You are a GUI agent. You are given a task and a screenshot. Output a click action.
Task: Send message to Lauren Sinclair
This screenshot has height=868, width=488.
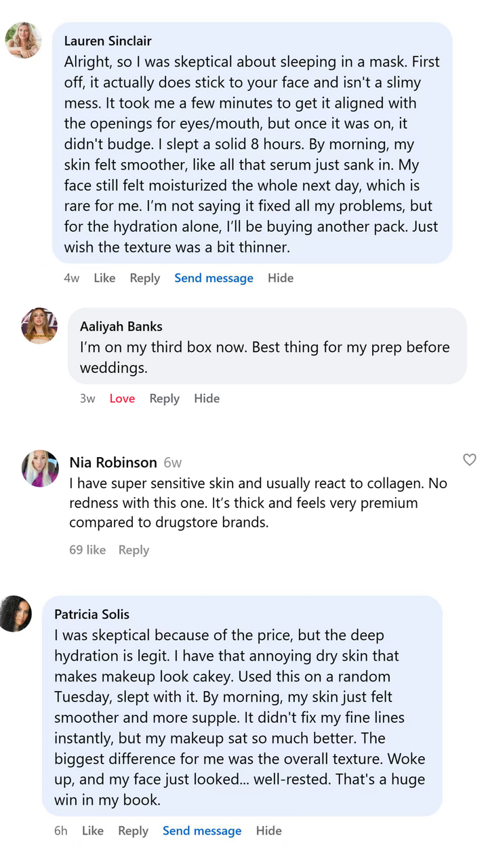(x=213, y=278)
